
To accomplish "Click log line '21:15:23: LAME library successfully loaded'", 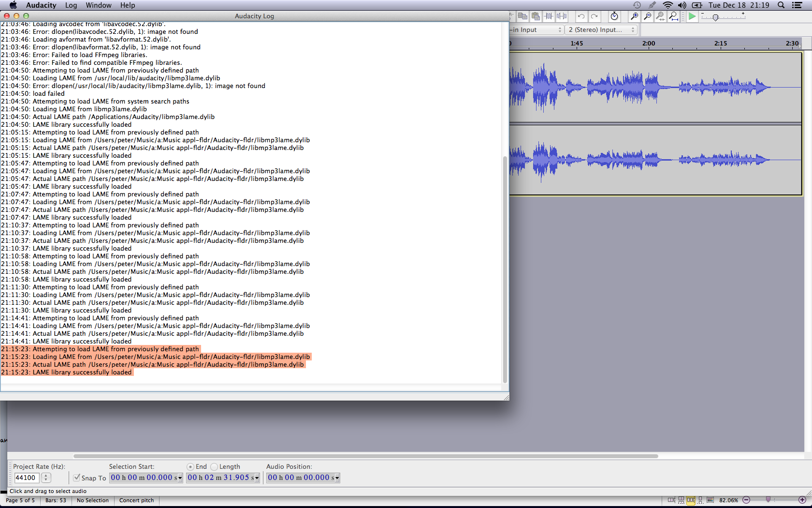I will click(x=66, y=372).
